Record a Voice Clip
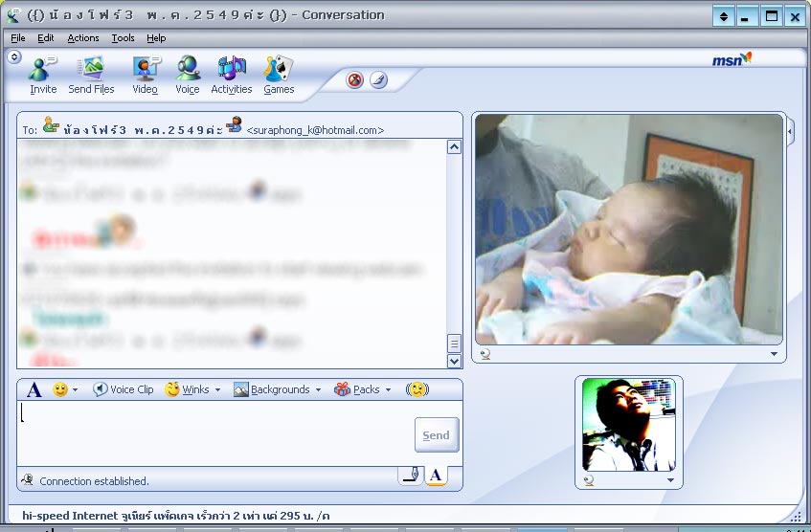811x532 pixels. pyautogui.click(x=123, y=389)
